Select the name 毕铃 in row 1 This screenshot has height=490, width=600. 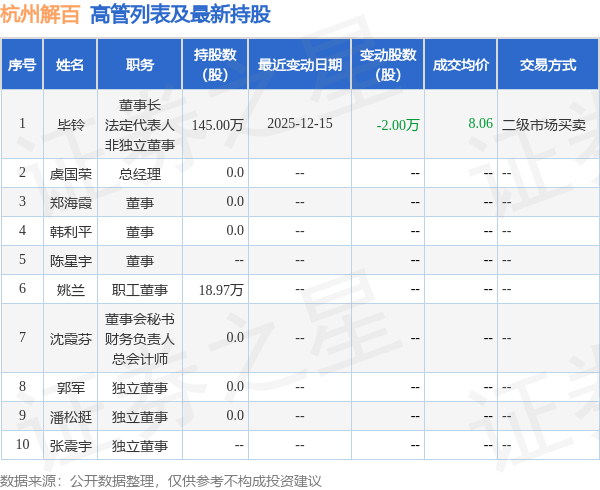[x=70, y=125]
